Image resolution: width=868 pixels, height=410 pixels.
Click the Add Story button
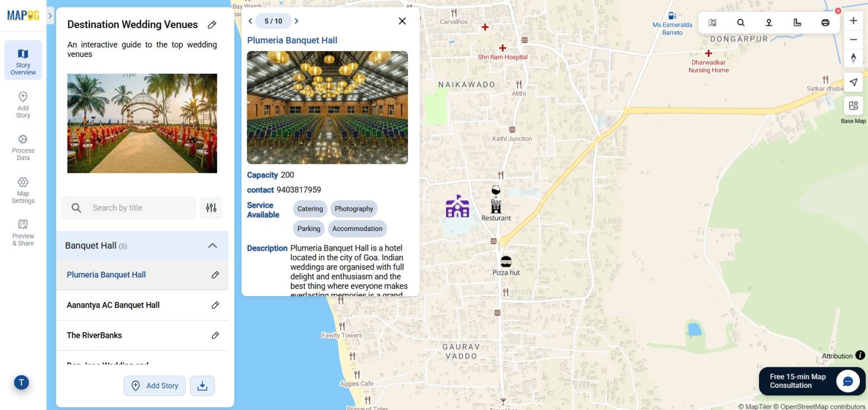155,386
